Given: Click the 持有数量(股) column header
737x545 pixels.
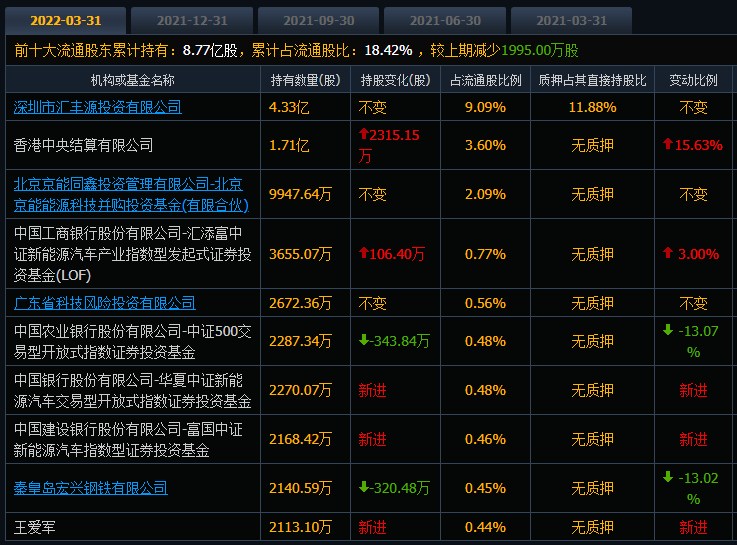Looking at the screenshot, I should point(306,80).
